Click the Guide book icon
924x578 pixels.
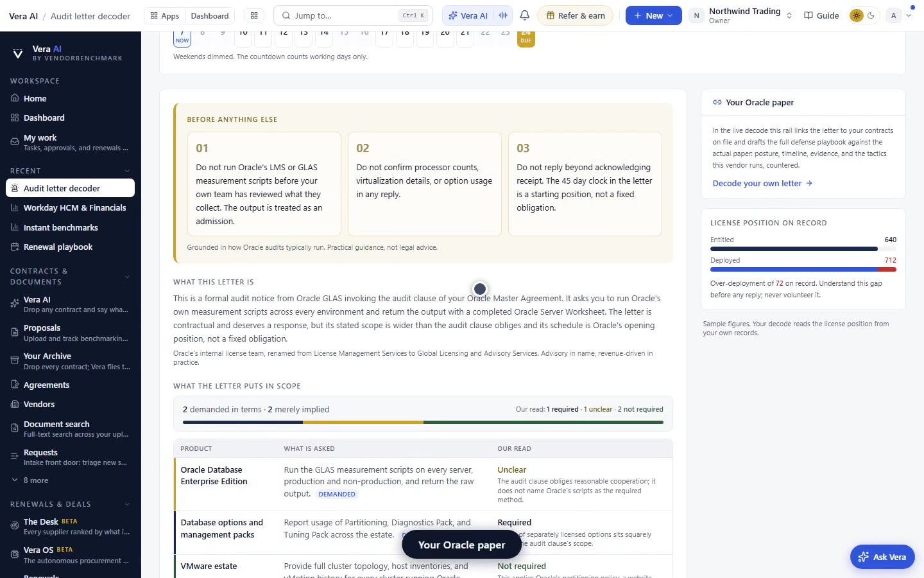coord(809,15)
